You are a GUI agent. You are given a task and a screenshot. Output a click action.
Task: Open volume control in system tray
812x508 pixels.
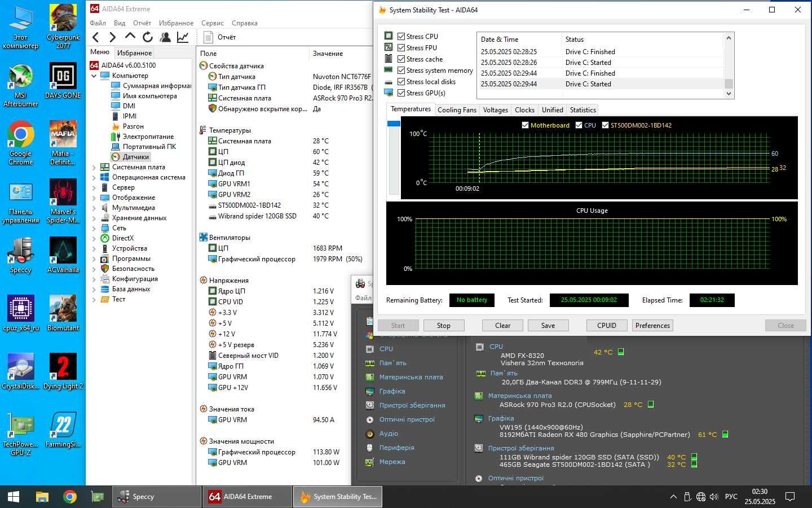[714, 497]
